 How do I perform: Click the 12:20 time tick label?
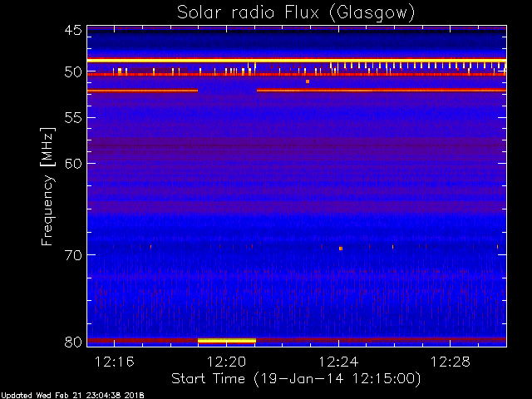click(x=226, y=362)
